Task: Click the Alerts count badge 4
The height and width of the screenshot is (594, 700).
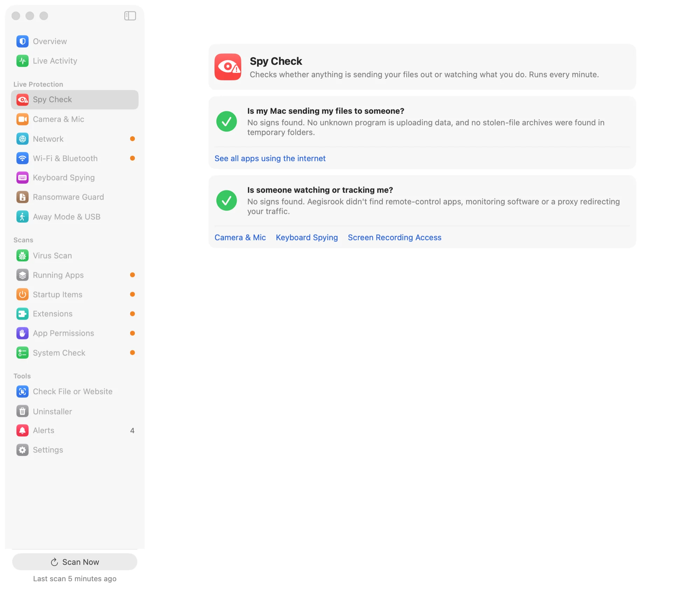Action: [132, 430]
